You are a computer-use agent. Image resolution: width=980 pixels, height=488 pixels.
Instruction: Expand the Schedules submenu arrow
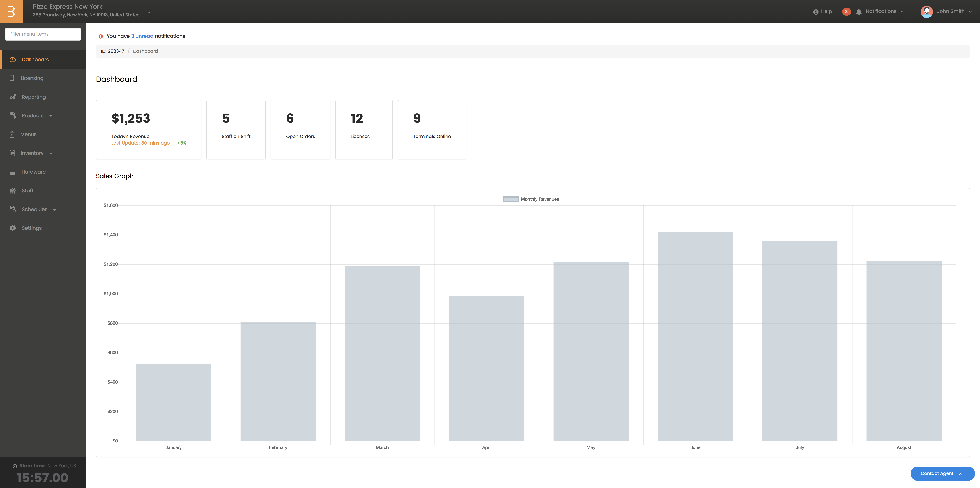pyautogui.click(x=54, y=210)
